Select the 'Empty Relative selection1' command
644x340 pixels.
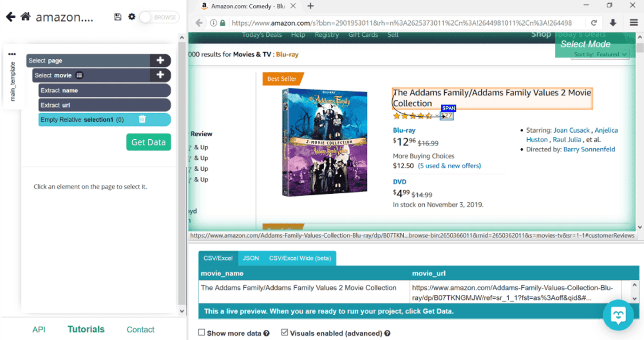(x=104, y=120)
